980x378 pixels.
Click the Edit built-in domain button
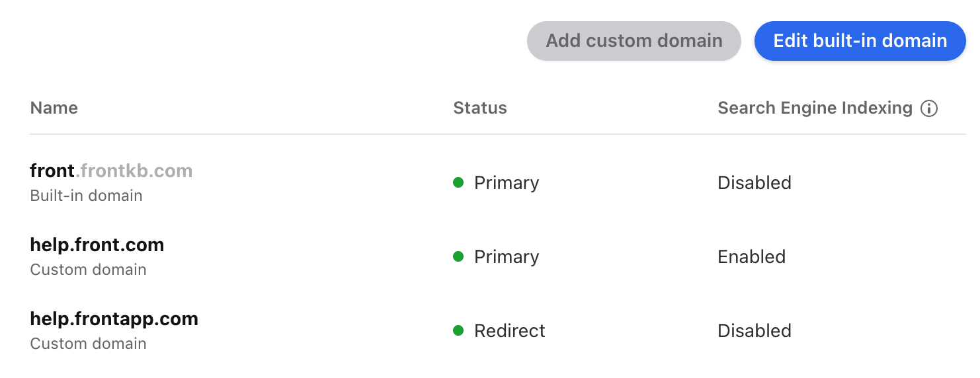click(x=860, y=41)
